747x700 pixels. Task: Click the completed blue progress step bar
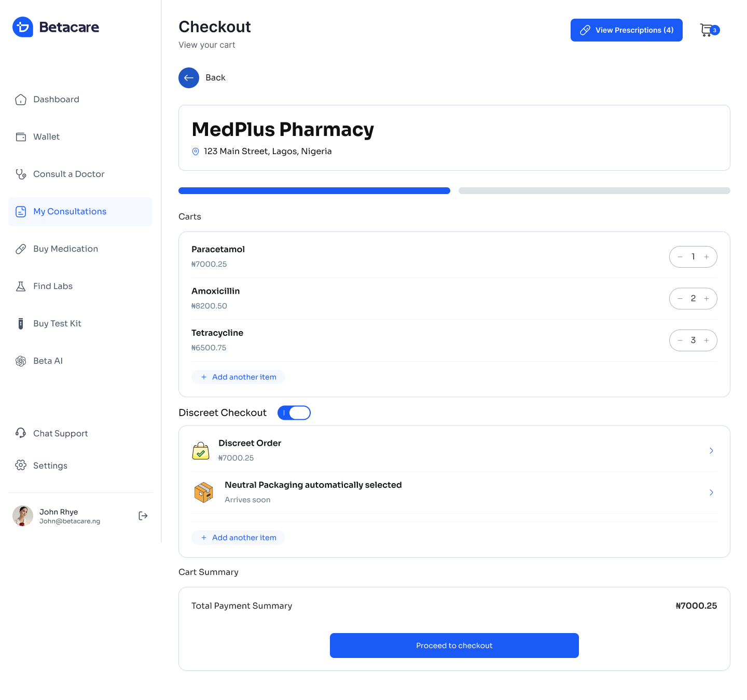coord(314,191)
